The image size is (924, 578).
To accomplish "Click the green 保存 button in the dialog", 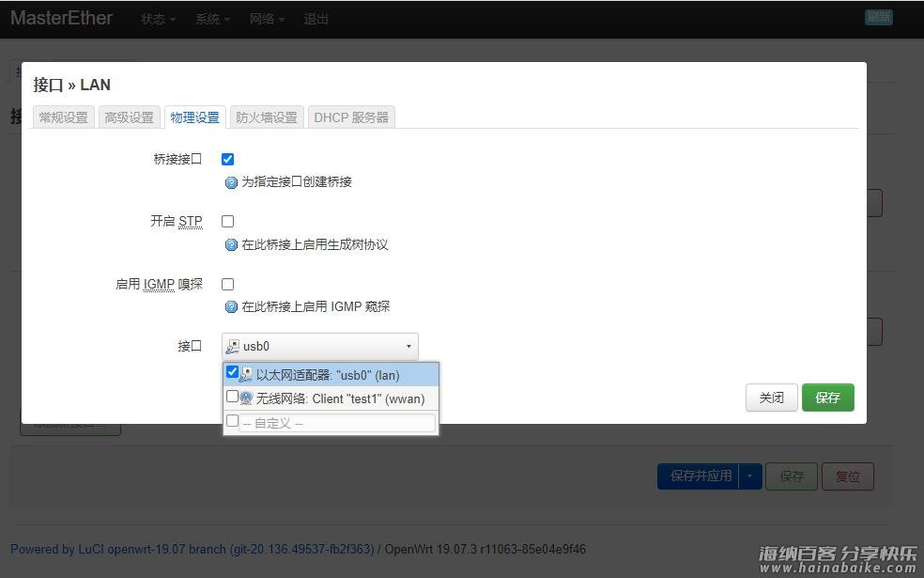I will [827, 398].
